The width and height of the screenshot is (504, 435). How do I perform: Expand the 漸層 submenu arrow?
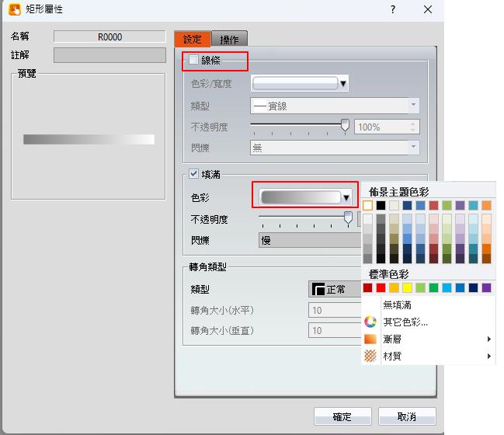tap(488, 339)
